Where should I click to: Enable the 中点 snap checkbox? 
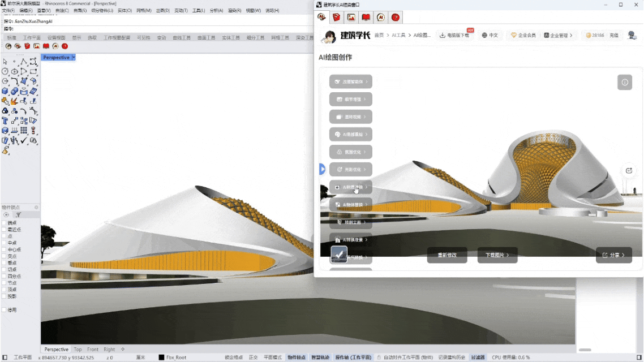point(4,243)
